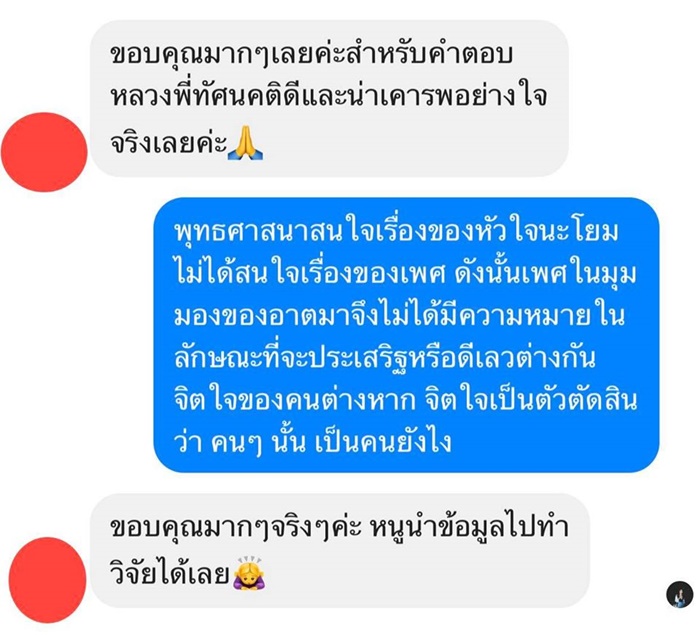Tap the bowing woman emoji

tap(250, 573)
